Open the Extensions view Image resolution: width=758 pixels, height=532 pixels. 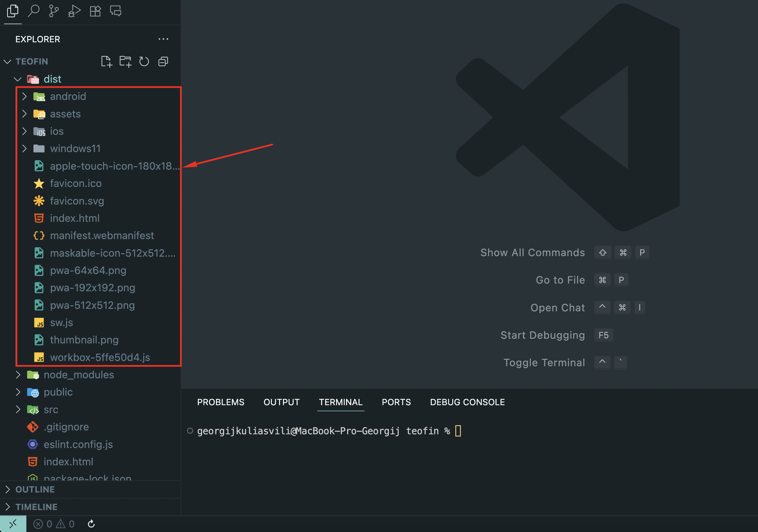click(x=95, y=11)
